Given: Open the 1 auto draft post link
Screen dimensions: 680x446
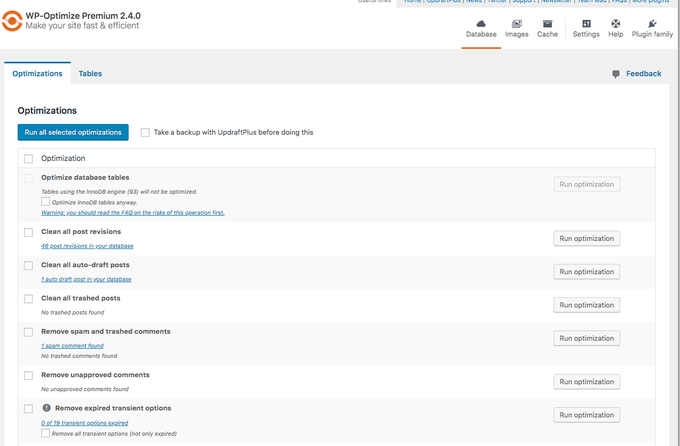Looking at the screenshot, I should 86,279.
